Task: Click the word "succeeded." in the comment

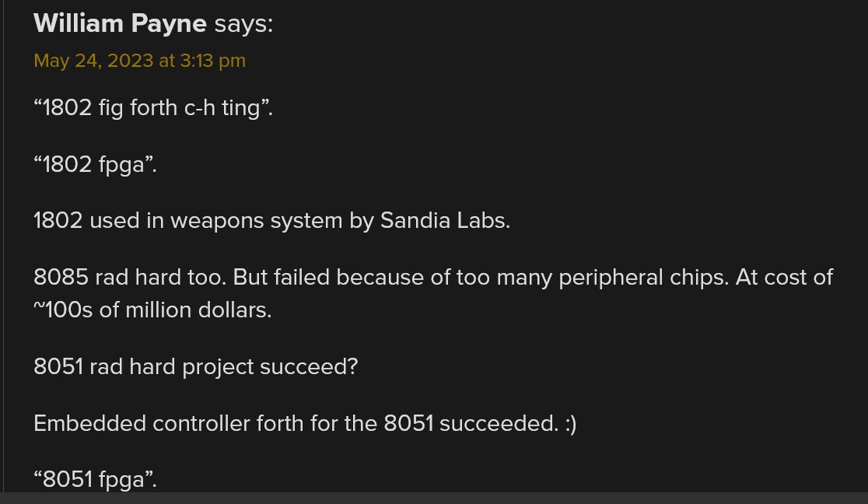Action: click(499, 424)
